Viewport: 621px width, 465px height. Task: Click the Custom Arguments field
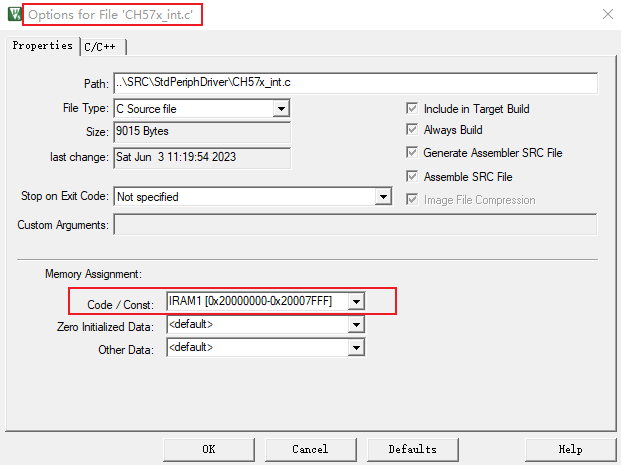pyautogui.click(x=354, y=224)
